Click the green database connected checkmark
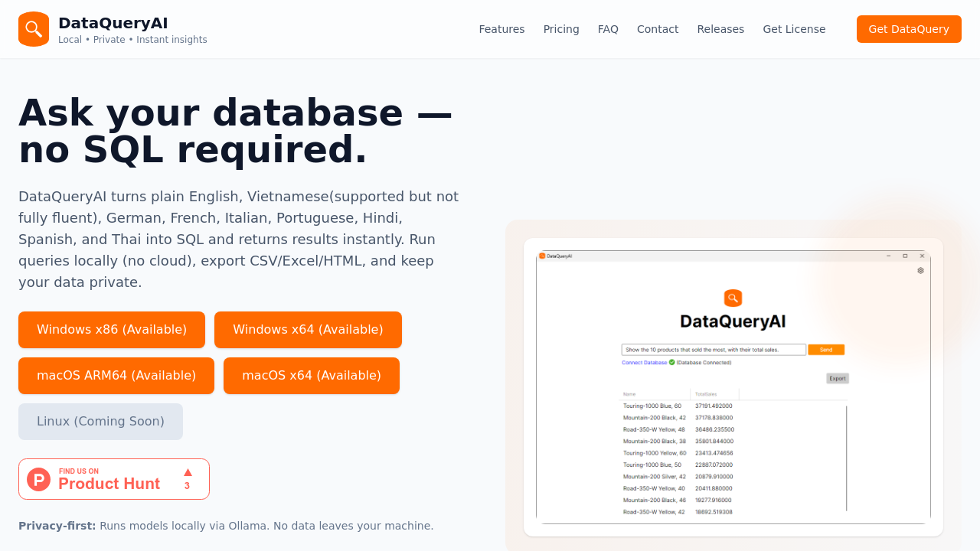Screen dimensions: 980x551 point(670,362)
